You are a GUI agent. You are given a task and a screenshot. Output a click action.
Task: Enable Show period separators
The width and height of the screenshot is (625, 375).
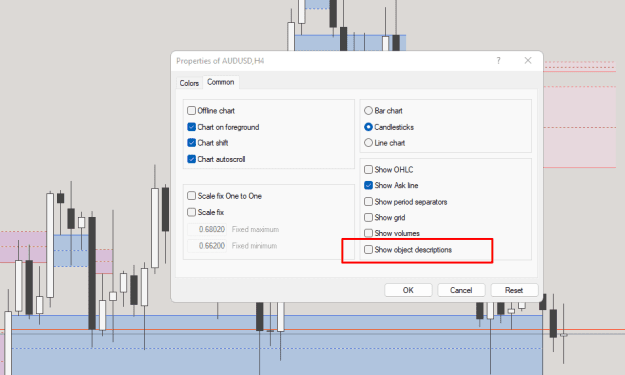[368, 202]
